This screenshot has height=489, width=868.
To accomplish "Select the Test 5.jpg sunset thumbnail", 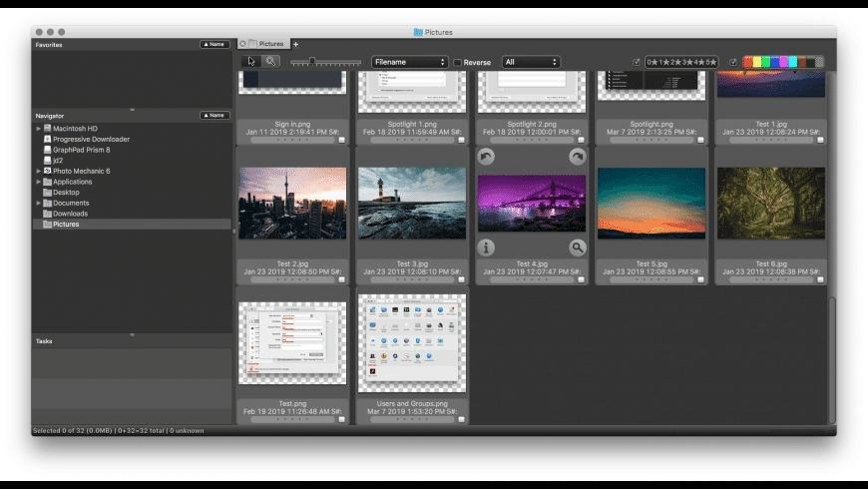I will 651,203.
